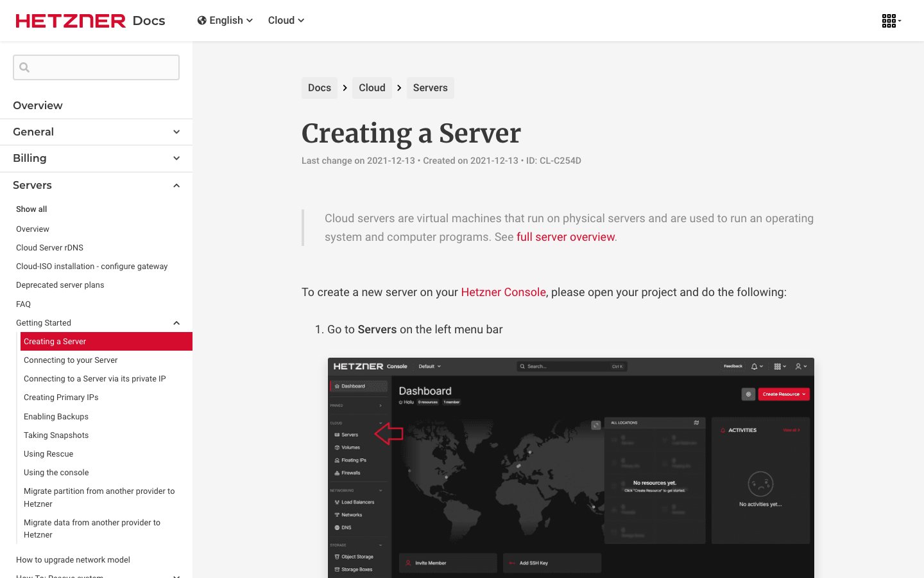
Task: Click the globe language icon
Action: coord(202,21)
